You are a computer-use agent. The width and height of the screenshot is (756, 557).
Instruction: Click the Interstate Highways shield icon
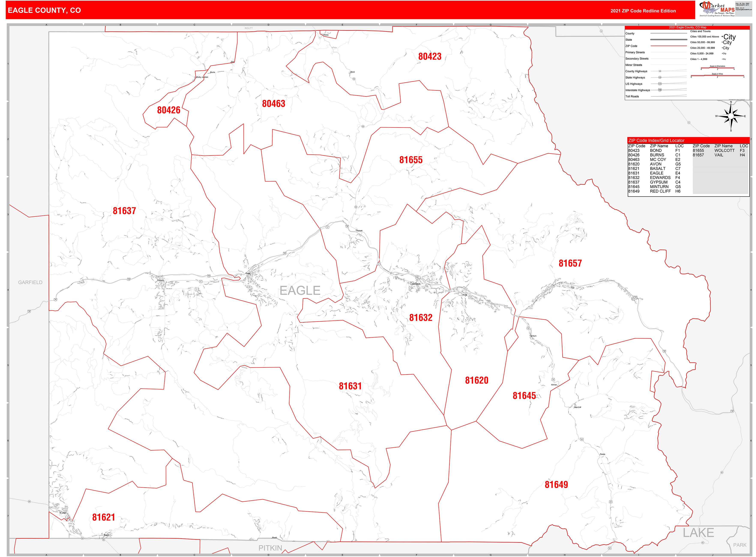pyautogui.click(x=660, y=90)
